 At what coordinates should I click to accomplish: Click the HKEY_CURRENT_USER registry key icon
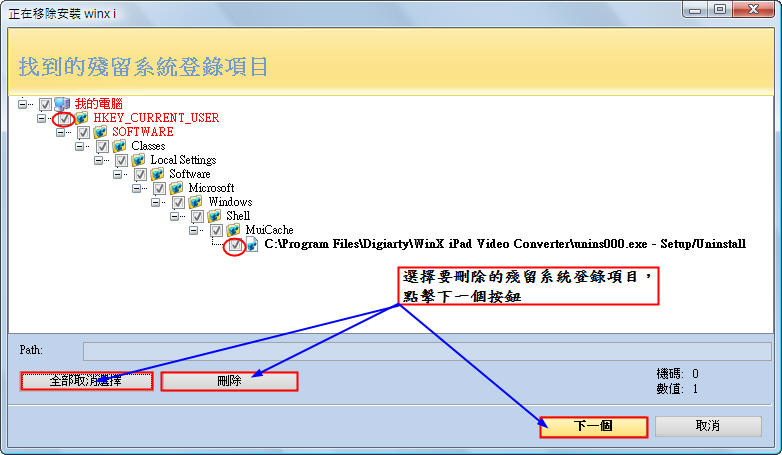pyautogui.click(x=82, y=118)
